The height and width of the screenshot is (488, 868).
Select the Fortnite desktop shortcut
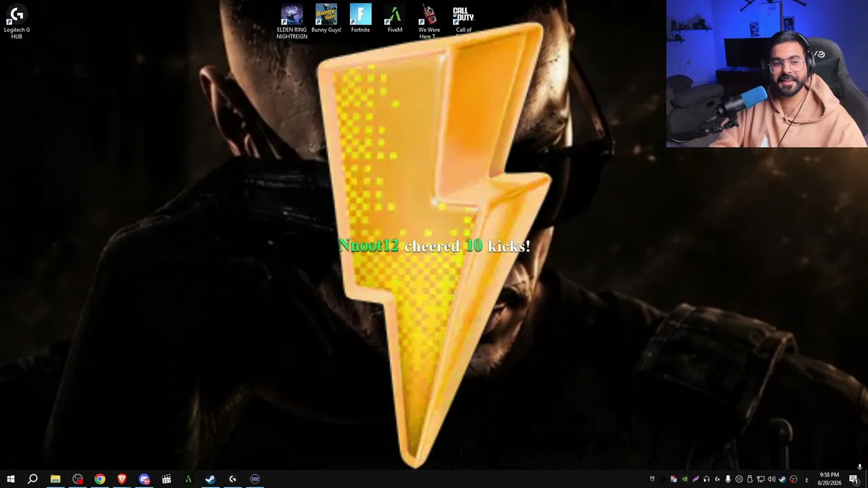tap(361, 19)
